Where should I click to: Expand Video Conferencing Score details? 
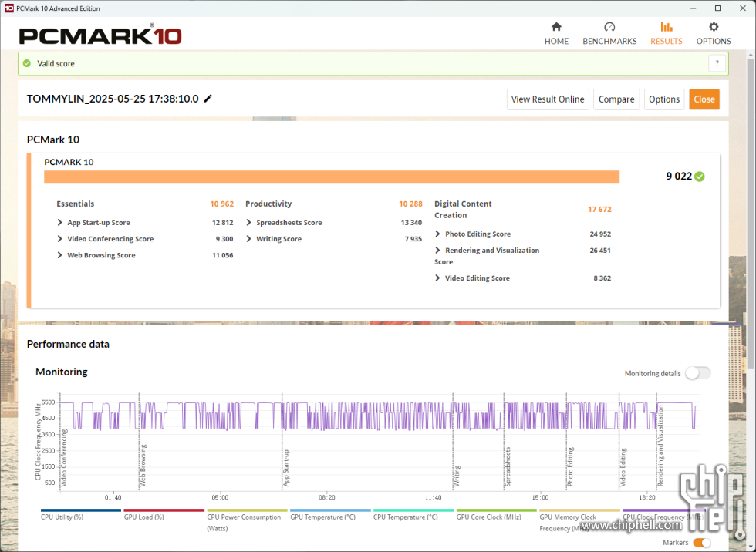coord(59,239)
